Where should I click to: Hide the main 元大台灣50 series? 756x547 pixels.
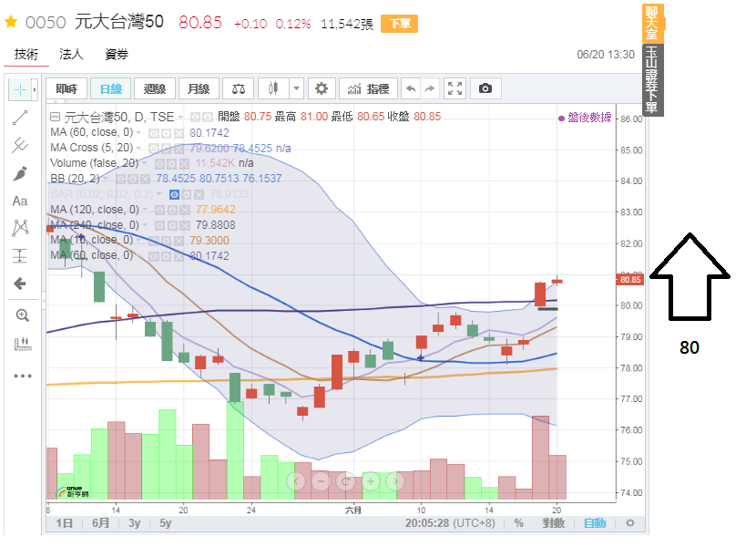coord(195,117)
